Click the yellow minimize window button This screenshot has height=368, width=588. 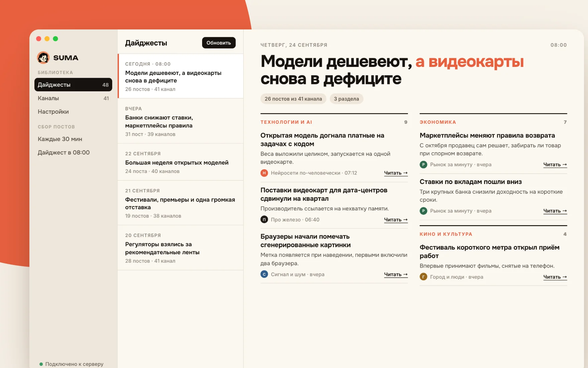(47, 39)
